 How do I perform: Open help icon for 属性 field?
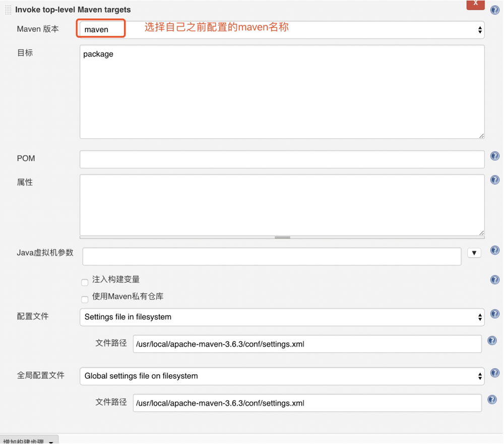(x=495, y=180)
